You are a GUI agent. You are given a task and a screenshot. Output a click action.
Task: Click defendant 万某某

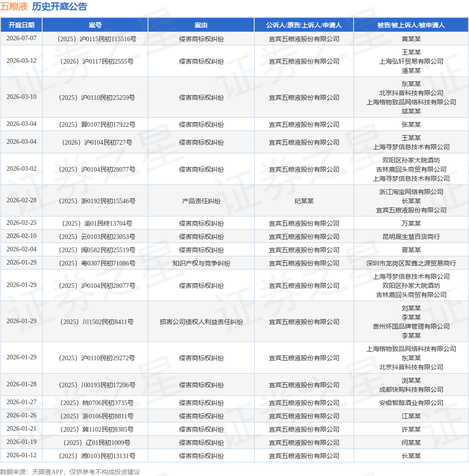[x=411, y=223]
